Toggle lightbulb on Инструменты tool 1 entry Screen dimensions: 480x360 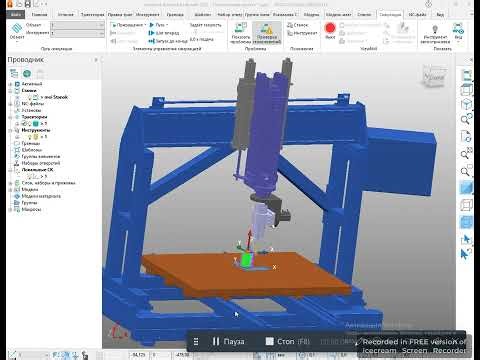click(x=29, y=137)
